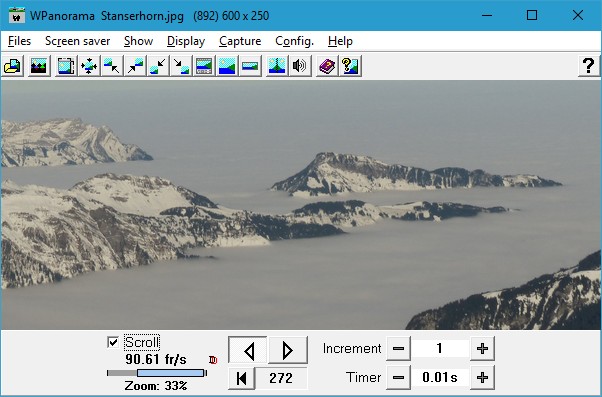The height and width of the screenshot is (397, 602).
Task: Click the screen saver landscape icon
Action: coord(39,66)
